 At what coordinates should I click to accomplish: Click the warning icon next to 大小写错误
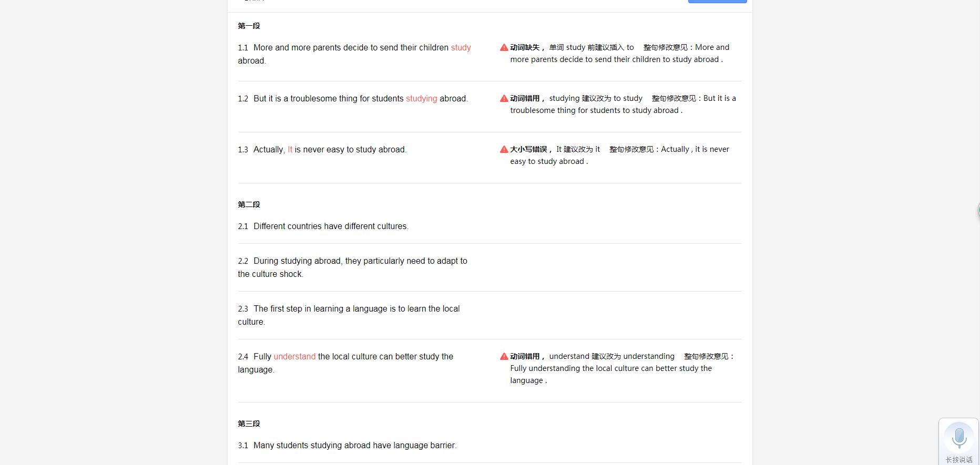coord(504,149)
